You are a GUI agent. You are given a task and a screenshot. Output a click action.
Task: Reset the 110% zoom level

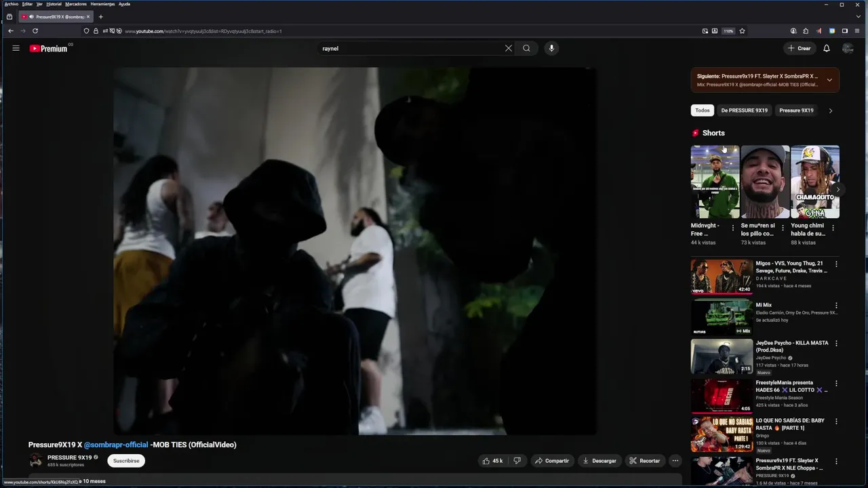click(x=728, y=30)
